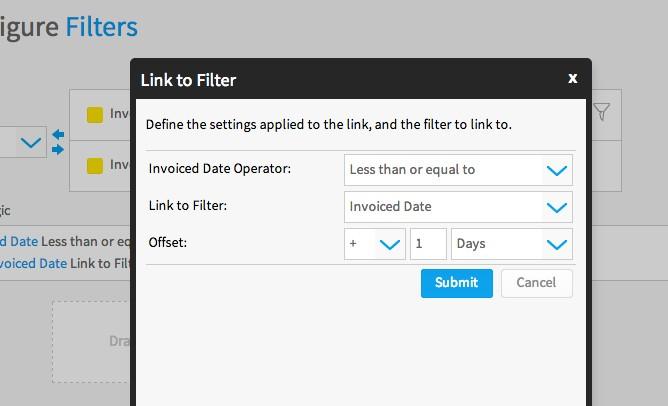Click the Invoiced Date link in logic
Screen dimensions: 668x406
tap(33, 263)
